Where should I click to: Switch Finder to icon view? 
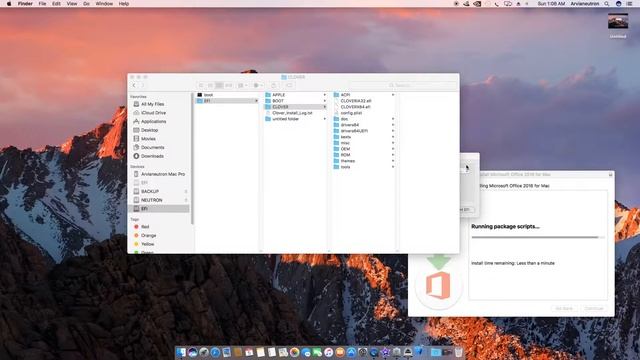[x=201, y=85]
